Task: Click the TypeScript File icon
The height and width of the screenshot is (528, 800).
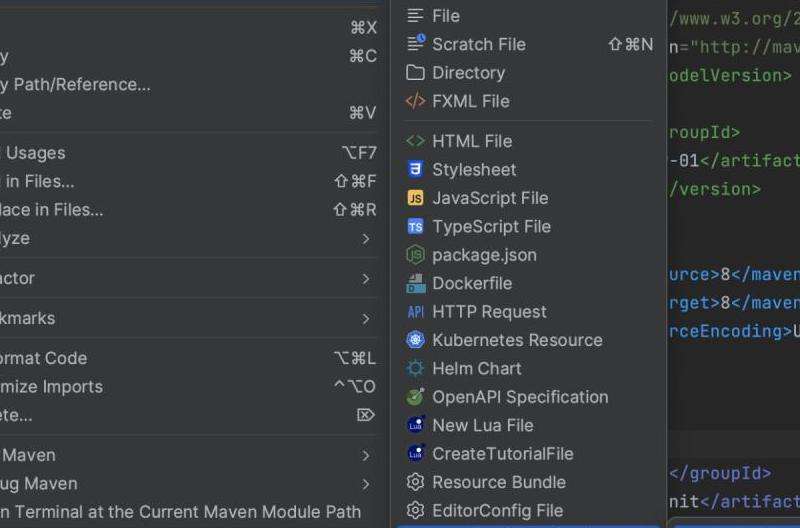Action: (416, 227)
